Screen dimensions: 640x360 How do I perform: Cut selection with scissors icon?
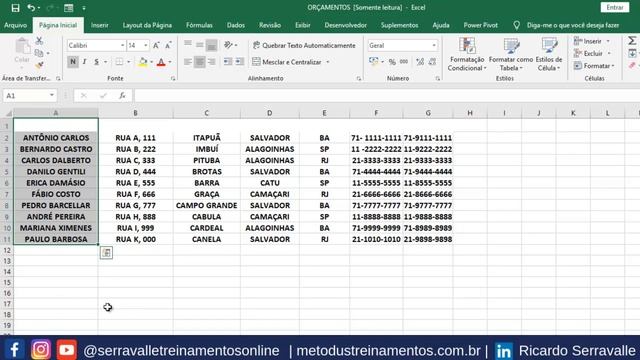pyautogui.click(x=39, y=41)
